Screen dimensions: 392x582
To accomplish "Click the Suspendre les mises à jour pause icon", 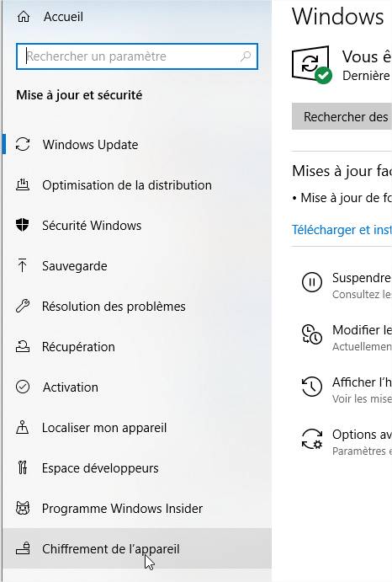I will click(x=312, y=282).
